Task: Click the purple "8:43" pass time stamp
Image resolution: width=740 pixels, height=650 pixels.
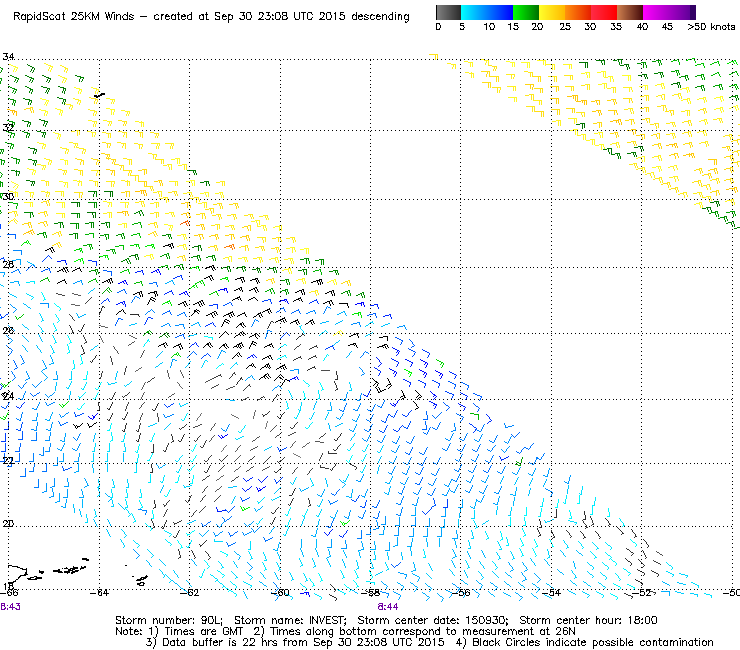Action: 10,607
